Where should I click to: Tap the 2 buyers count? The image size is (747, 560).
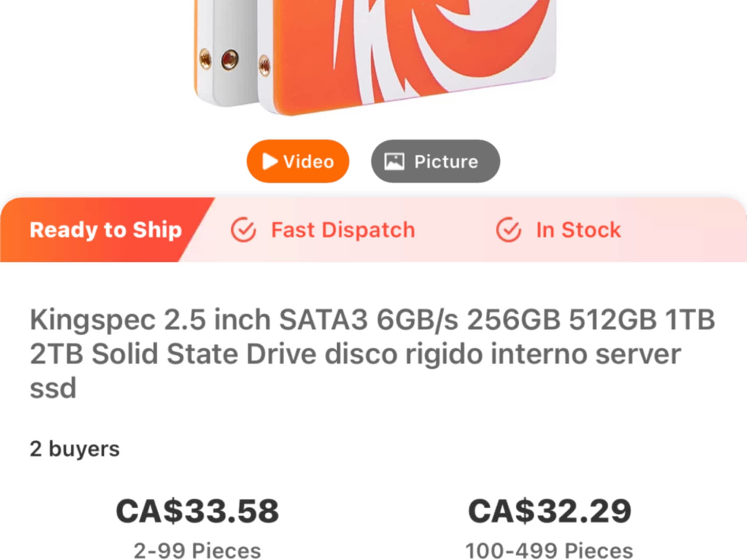point(75,449)
